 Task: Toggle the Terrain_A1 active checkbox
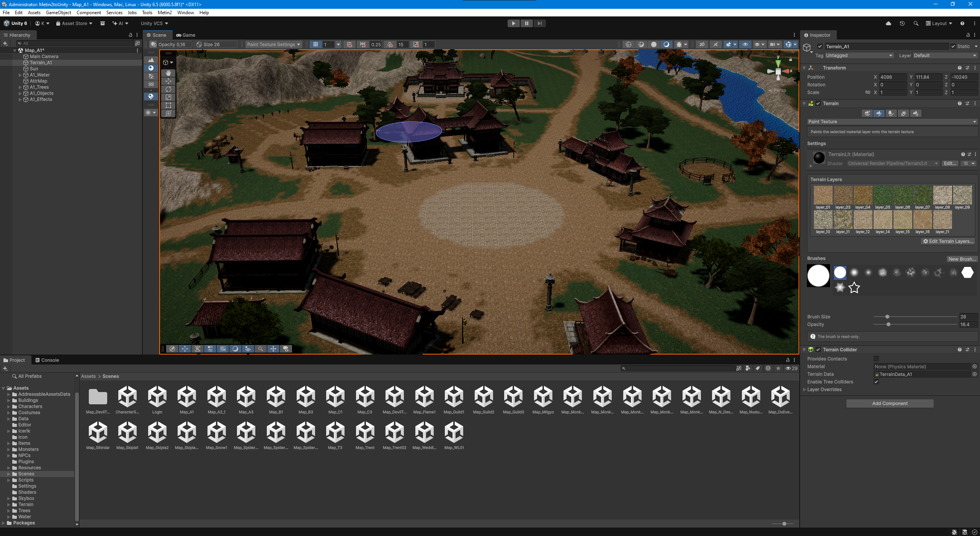[x=820, y=46]
